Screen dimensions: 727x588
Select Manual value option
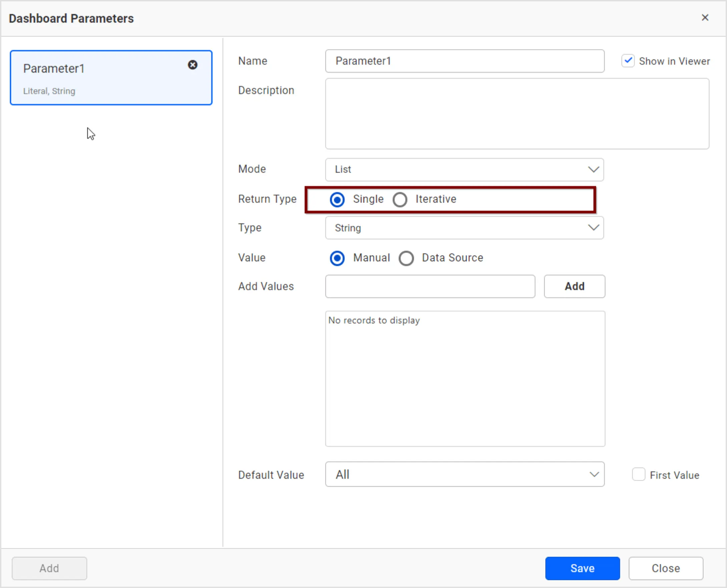pos(337,258)
